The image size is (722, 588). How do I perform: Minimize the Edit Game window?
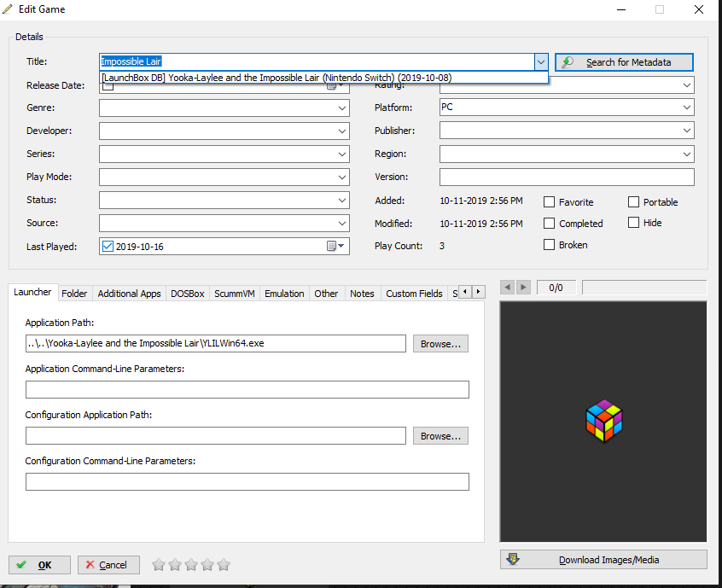point(621,9)
